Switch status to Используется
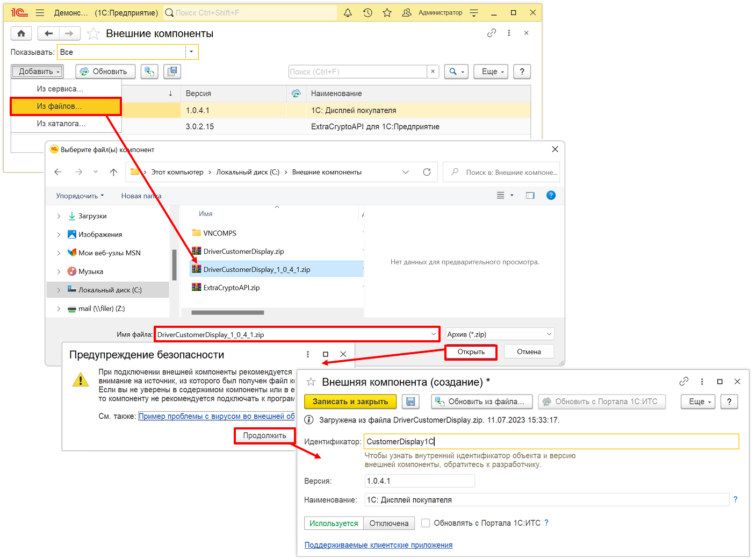Image resolution: width=756 pixels, height=559 pixels. (x=334, y=524)
